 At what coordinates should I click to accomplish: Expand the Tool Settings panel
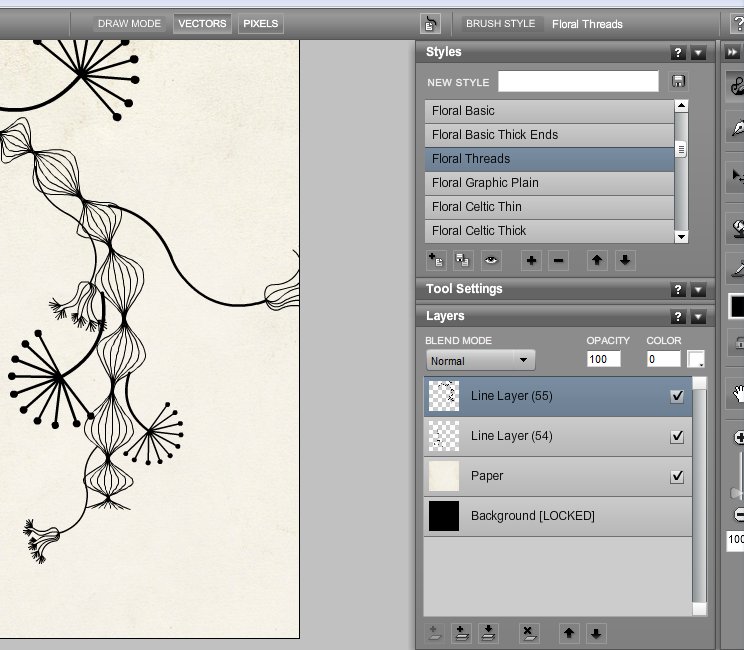point(698,290)
